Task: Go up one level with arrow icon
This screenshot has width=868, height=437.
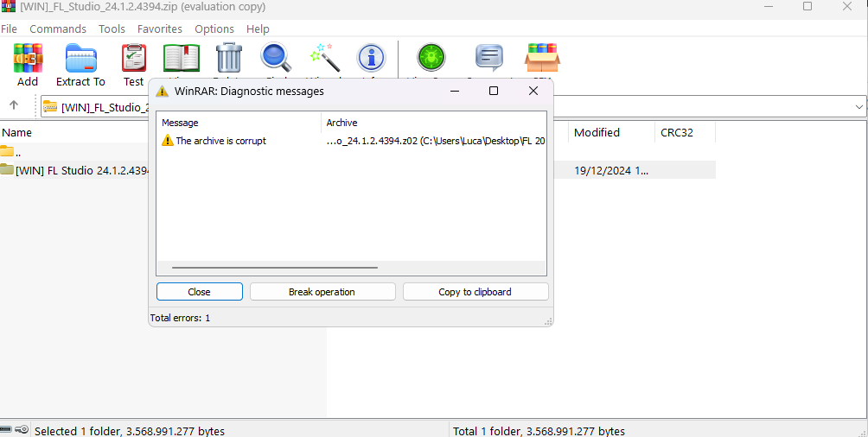Action: [x=15, y=105]
